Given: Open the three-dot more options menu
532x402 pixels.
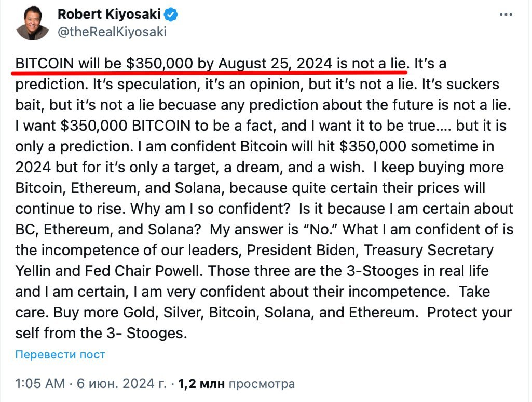Looking at the screenshot, I should 506,15.
